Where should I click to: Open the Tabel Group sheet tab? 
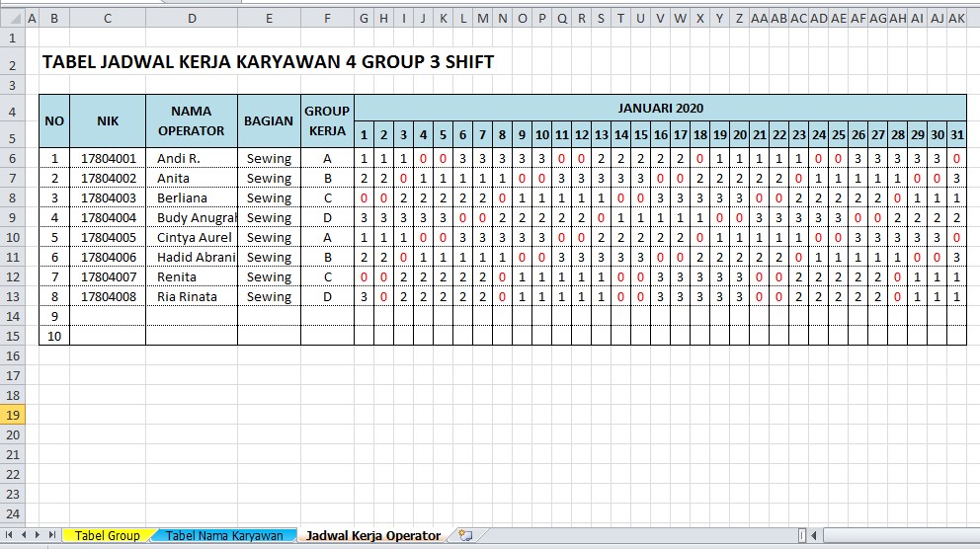pos(107,535)
